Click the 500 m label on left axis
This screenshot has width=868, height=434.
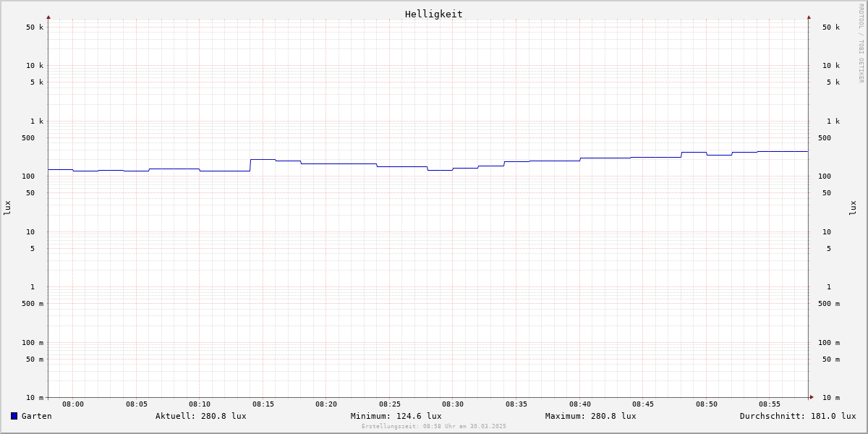(x=33, y=304)
